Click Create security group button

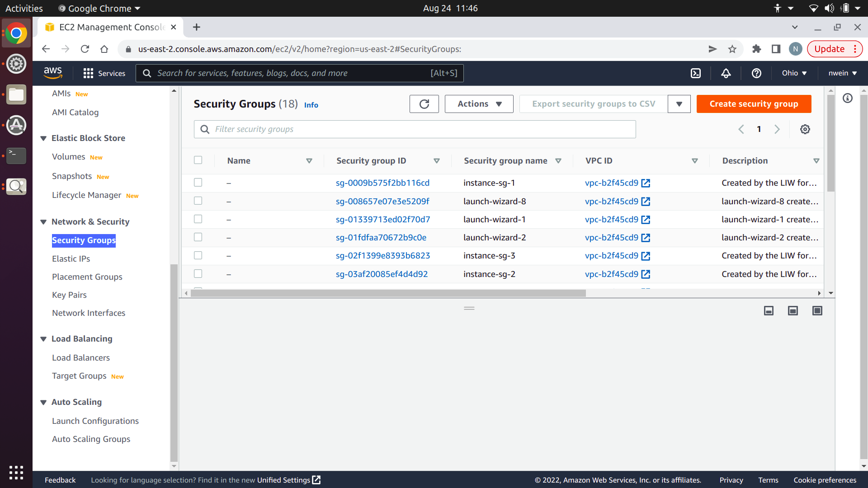coord(754,104)
